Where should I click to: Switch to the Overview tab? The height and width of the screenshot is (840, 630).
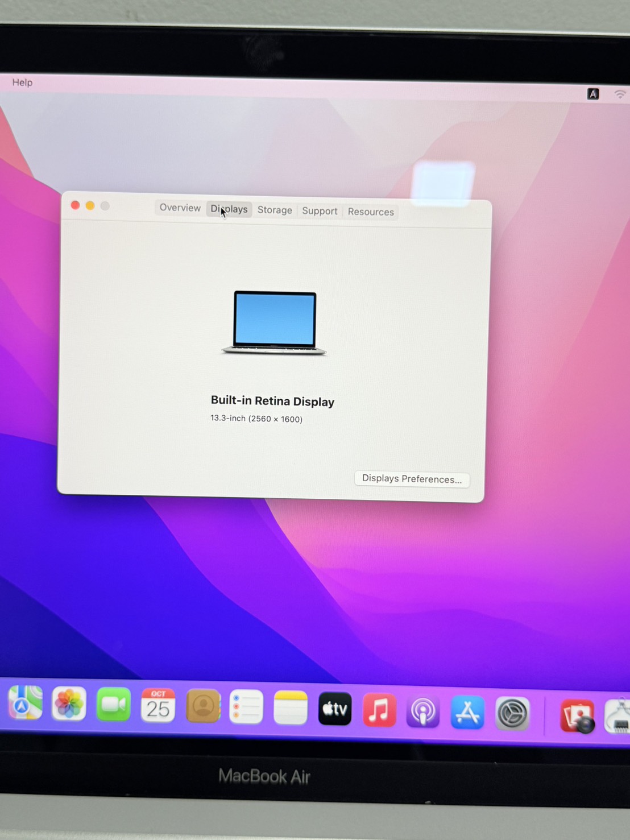180,208
